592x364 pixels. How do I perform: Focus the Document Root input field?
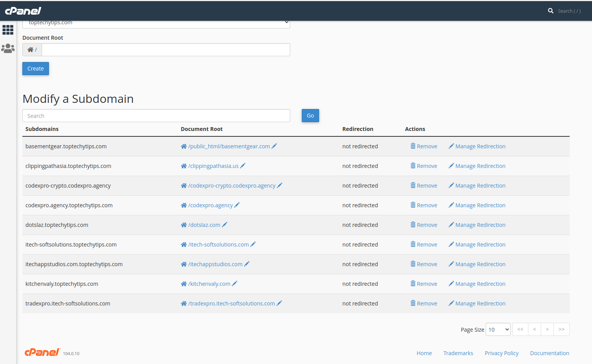click(166, 50)
